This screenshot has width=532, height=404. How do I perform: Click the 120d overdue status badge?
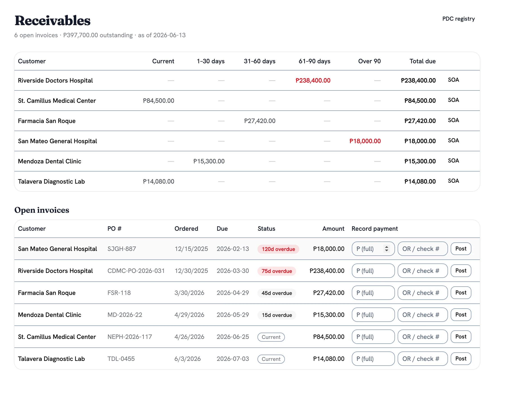point(278,249)
